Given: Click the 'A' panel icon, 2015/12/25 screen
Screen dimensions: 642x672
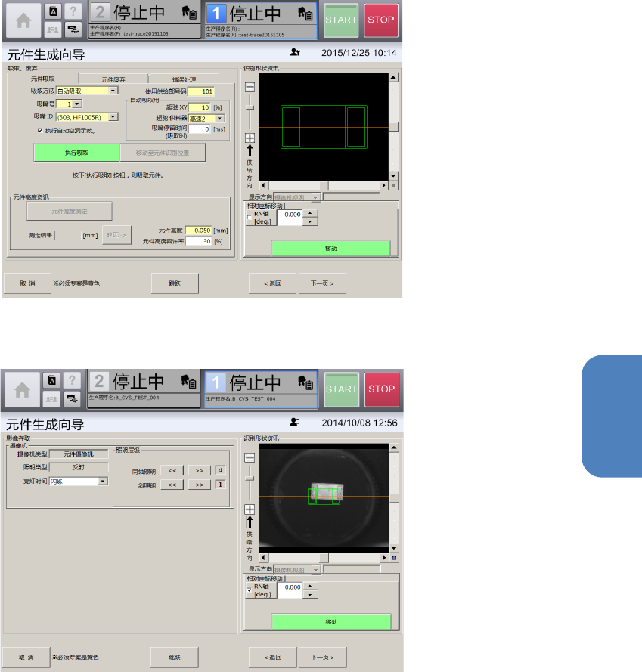Looking at the screenshot, I should 53,11.
